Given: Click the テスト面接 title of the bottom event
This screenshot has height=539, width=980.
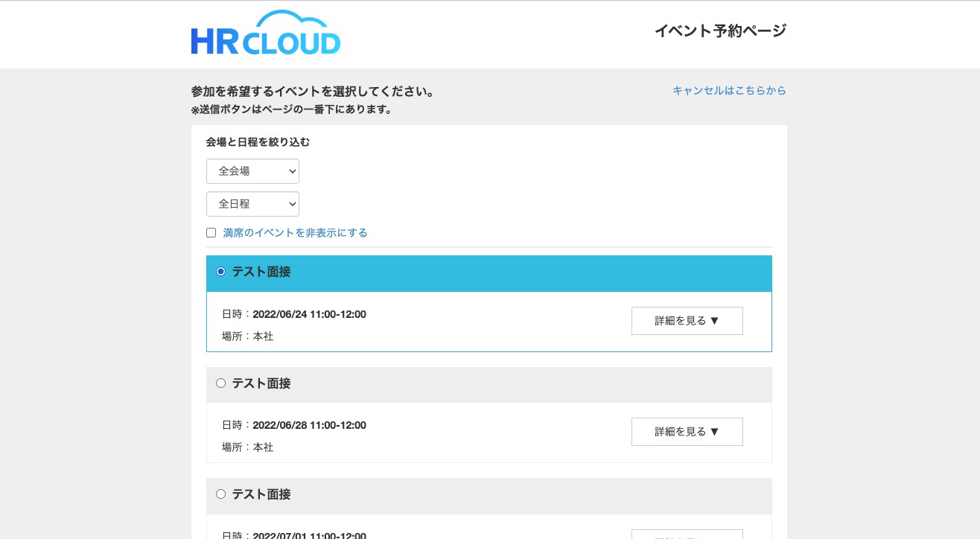Looking at the screenshot, I should [x=261, y=494].
